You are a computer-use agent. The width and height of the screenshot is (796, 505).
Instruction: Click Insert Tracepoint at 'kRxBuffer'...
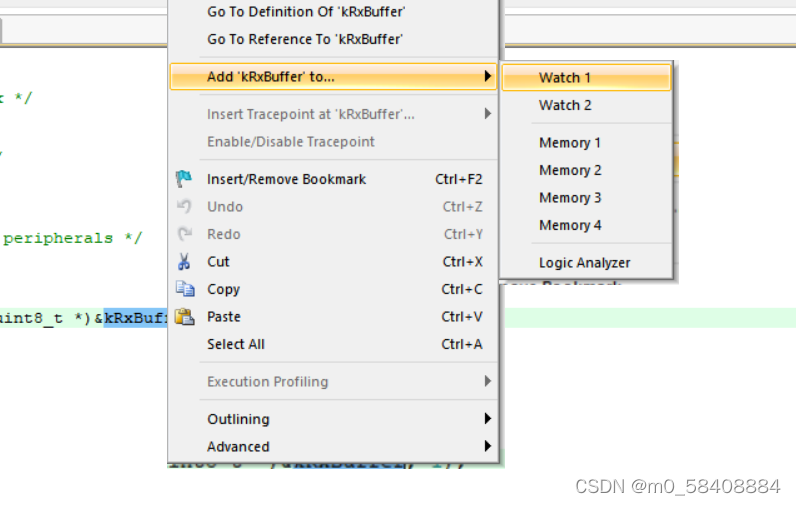(333, 114)
